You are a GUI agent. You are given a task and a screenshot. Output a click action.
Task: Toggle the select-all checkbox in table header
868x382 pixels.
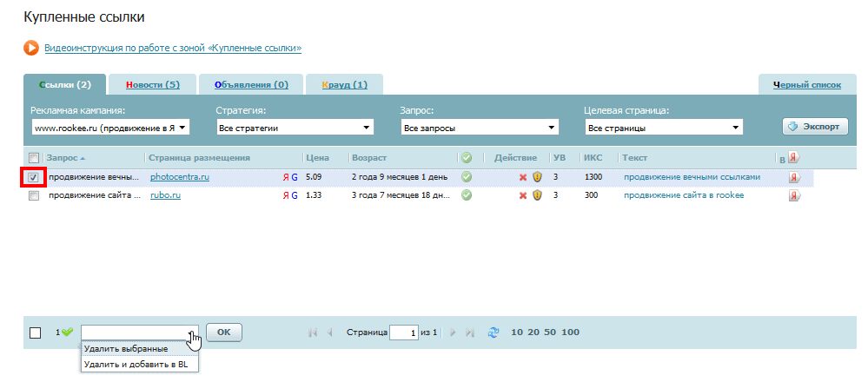[x=34, y=158]
